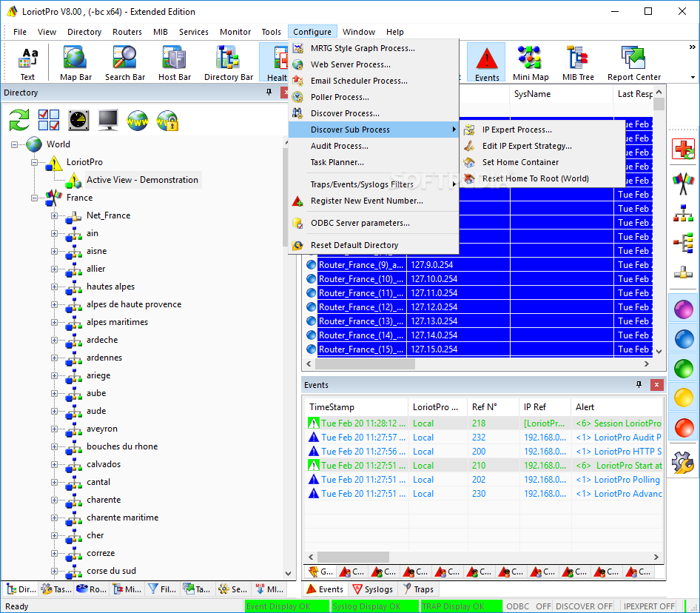Pin the Events panel

pyautogui.click(x=639, y=385)
